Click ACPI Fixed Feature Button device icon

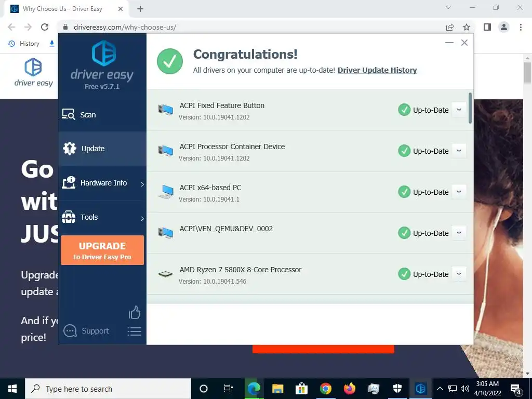(166, 110)
